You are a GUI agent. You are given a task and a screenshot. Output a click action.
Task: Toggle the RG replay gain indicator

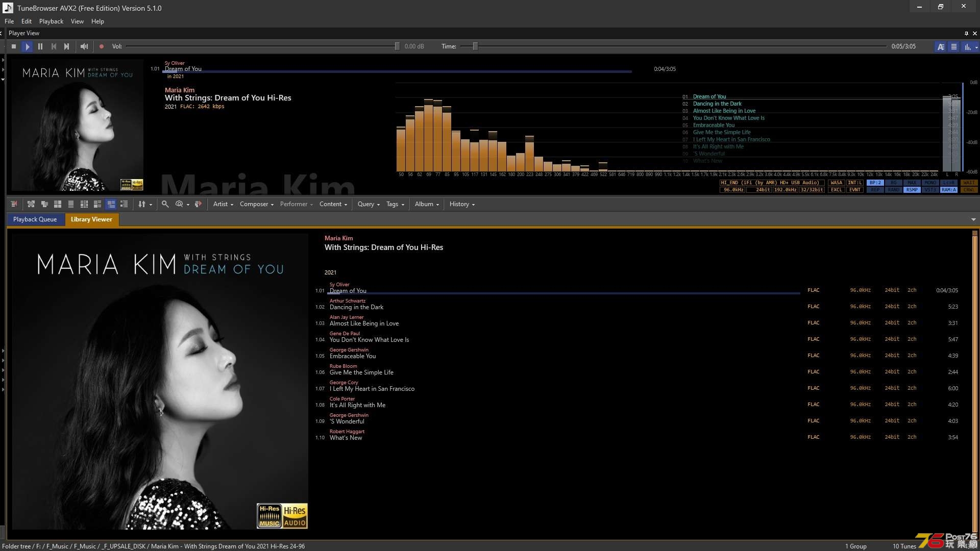coord(894,183)
